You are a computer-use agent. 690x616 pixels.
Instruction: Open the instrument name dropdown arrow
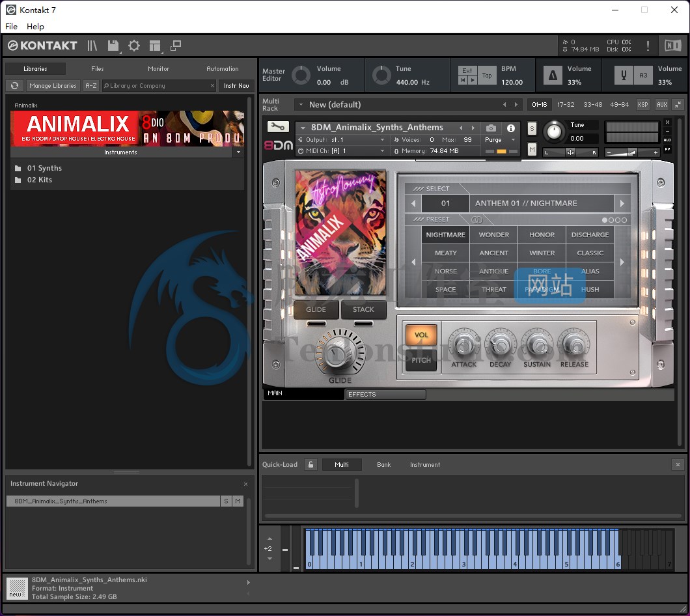coord(303,128)
